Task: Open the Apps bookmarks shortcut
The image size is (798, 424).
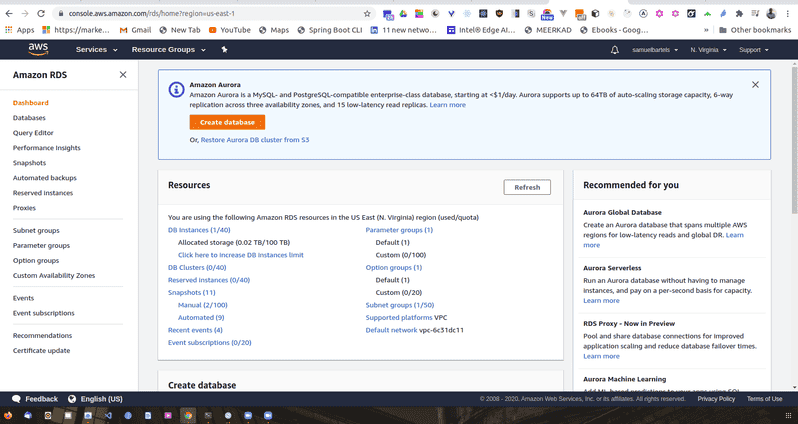Action: tap(19, 30)
